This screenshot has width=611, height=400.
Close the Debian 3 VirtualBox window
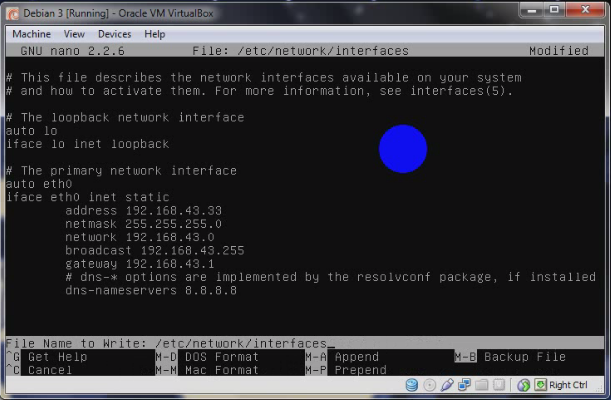585,9
